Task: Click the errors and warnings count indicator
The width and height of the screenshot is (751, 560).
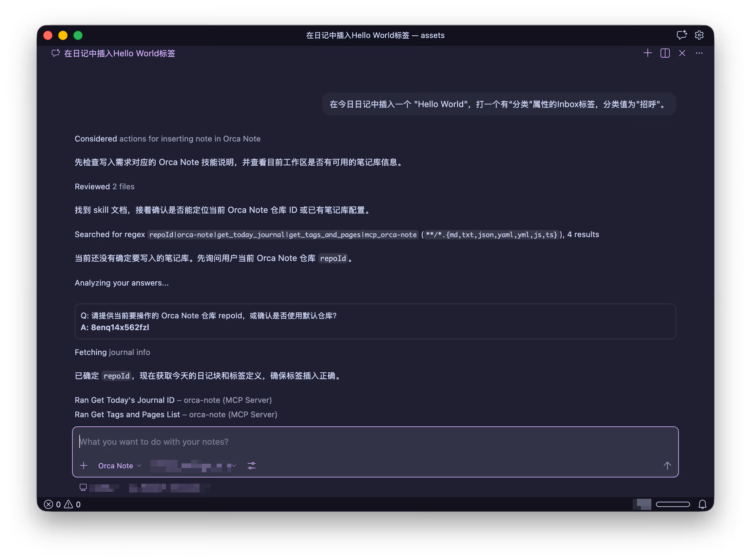Action: click(62, 504)
